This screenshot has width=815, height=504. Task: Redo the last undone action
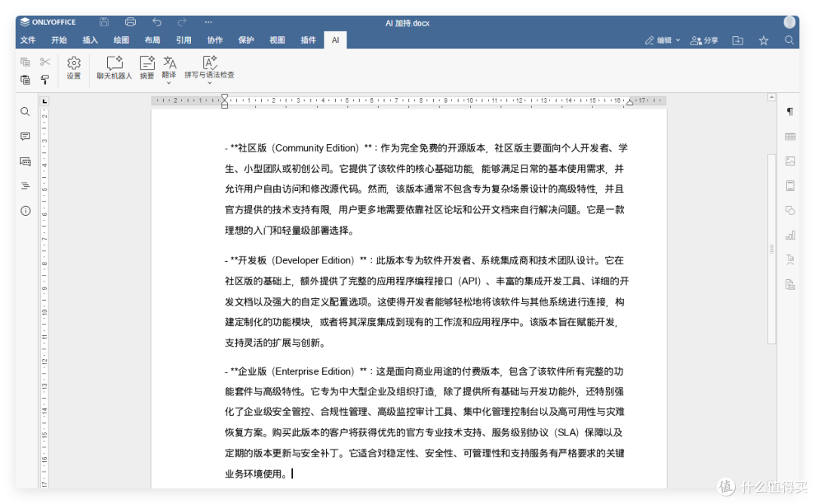pyautogui.click(x=182, y=22)
